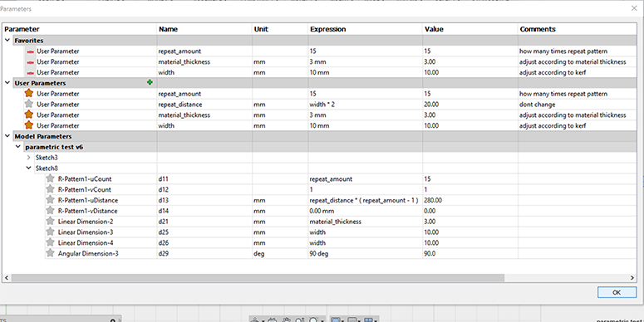Select the 'd25' name cell
Screen dimensions: 644x322
[204, 232]
